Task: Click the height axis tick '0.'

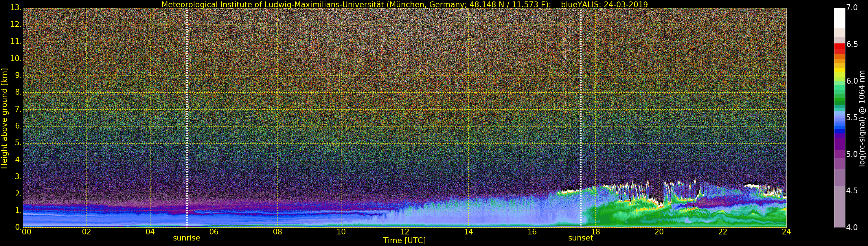Action: pyautogui.click(x=18, y=227)
